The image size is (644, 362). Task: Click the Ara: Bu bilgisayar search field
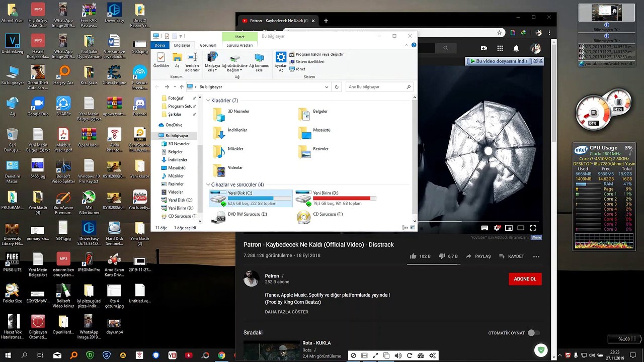click(380, 87)
